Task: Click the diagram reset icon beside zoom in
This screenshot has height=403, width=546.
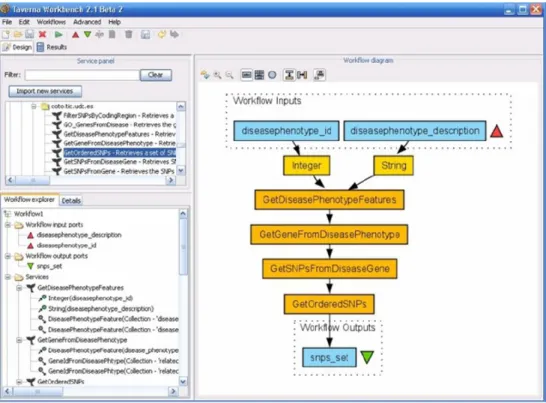Action: 205,75
